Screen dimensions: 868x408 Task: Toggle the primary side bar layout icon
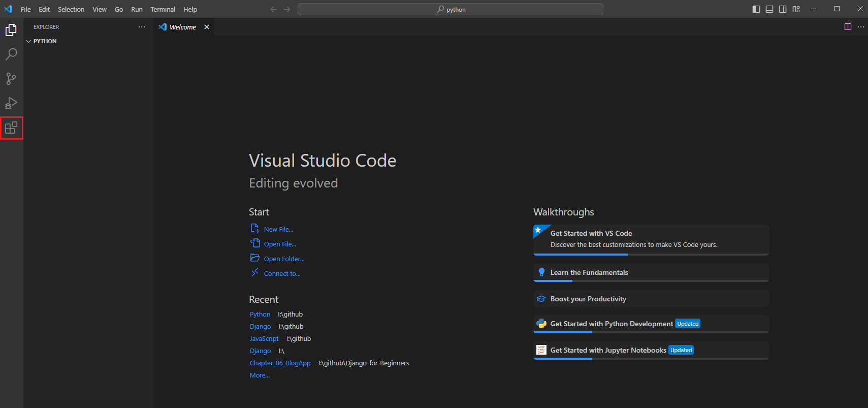click(x=756, y=9)
